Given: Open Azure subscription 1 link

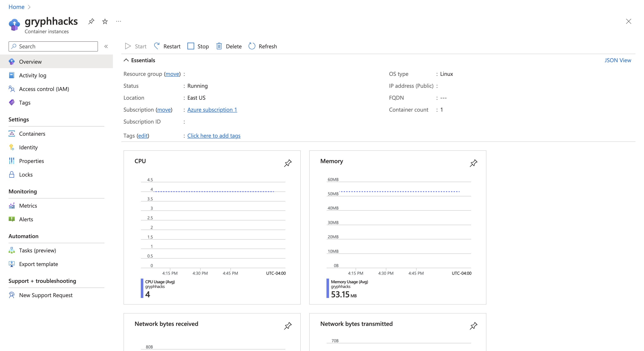Looking at the screenshot, I should 212,110.
